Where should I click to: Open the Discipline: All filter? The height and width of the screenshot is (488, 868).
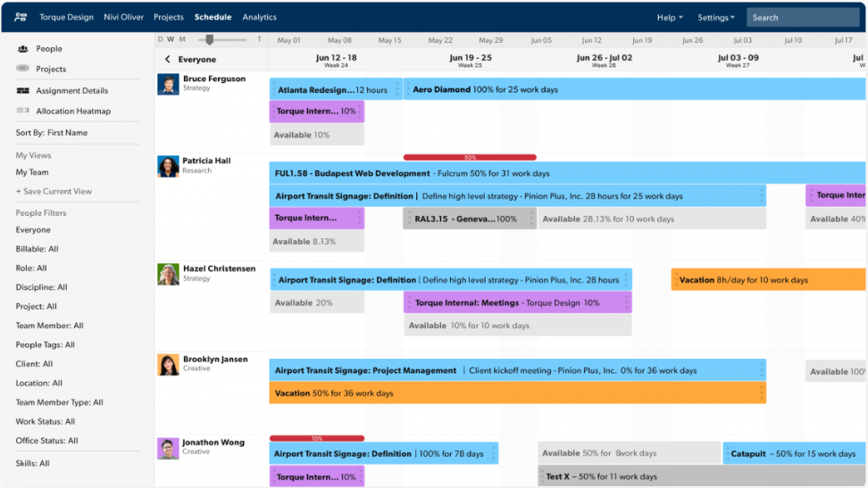[x=41, y=287]
